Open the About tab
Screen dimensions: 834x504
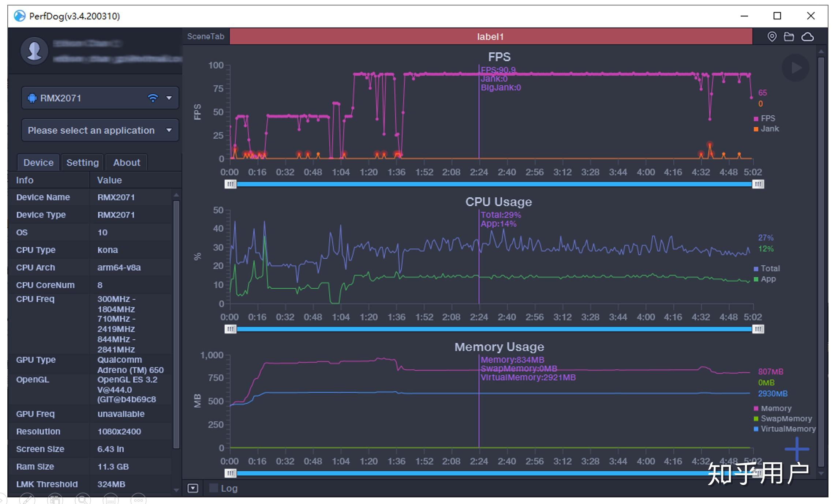click(x=126, y=163)
